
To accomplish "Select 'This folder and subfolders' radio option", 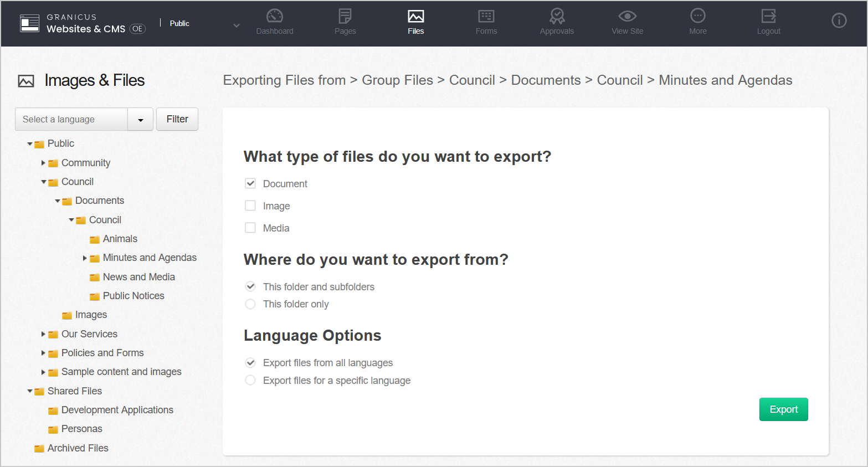I will 250,286.
